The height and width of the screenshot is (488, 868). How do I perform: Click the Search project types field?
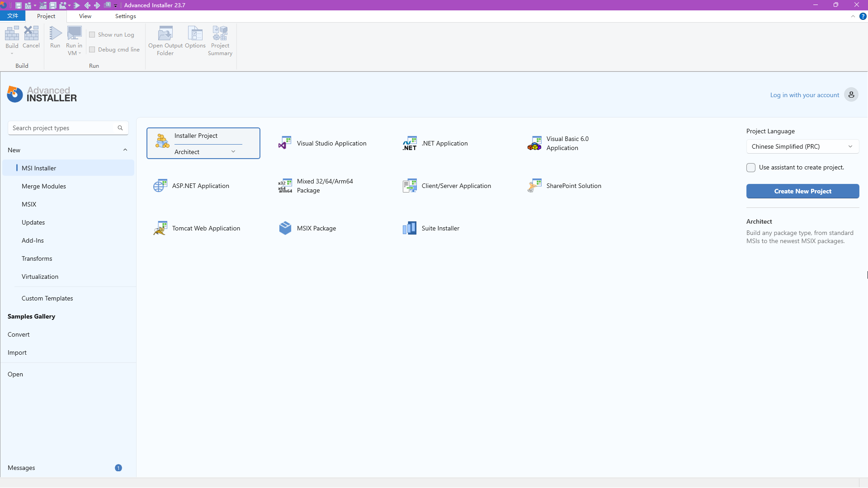pos(68,128)
